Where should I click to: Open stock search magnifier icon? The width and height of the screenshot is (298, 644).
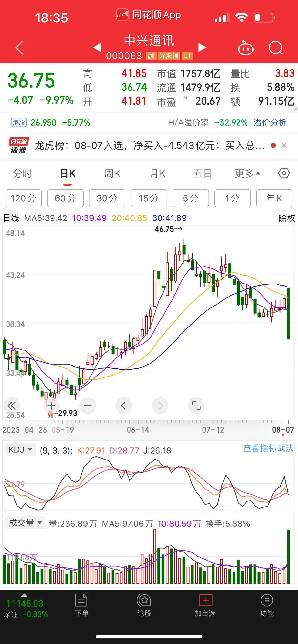pyautogui.click(x=275, y=47)
